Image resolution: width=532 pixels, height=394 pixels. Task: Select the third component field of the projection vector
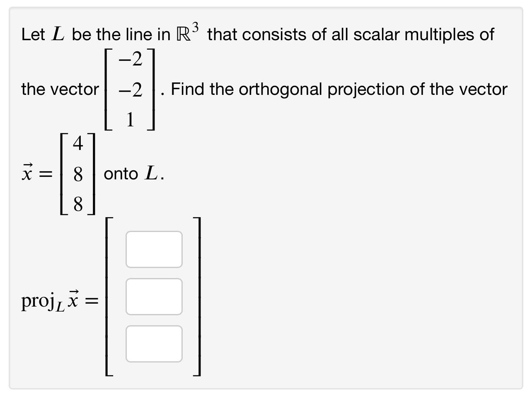tap(154, 344)
